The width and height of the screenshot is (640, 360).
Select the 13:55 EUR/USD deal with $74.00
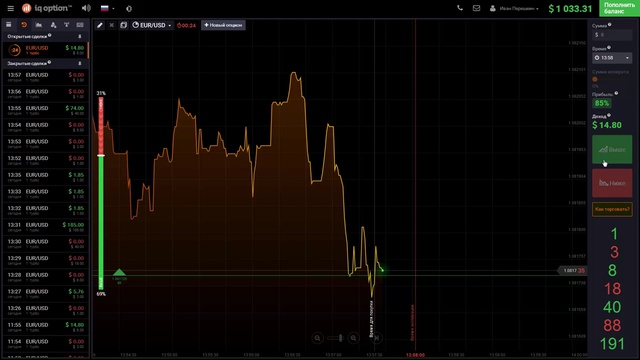pyautogui.click(x=45, y=110)
